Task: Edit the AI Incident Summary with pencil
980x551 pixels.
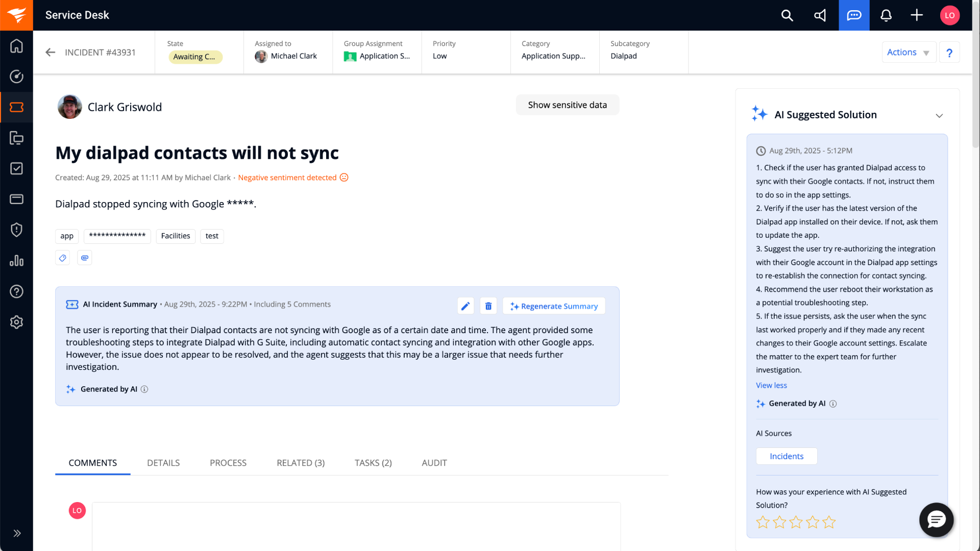Action: 465,306
